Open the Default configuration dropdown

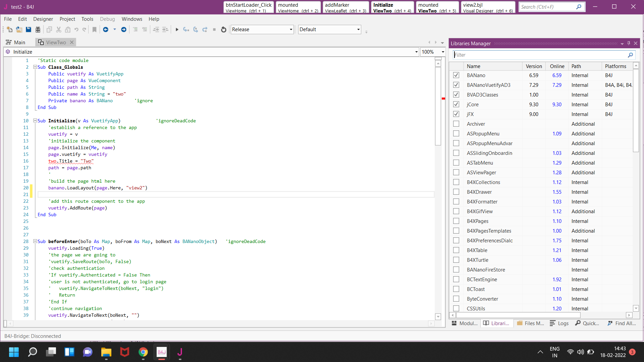(358, 29)
